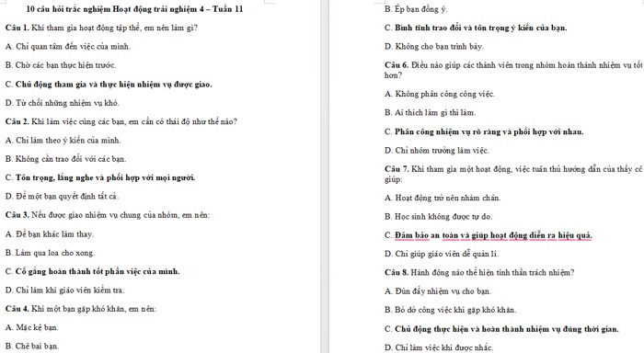The width and height of the screenshot is (644, 353).
Task: Click bold answer 'C. Chủ động tham gia và thực hiện nhiệm vụ được giao.'
Action: tap(109, 85)
